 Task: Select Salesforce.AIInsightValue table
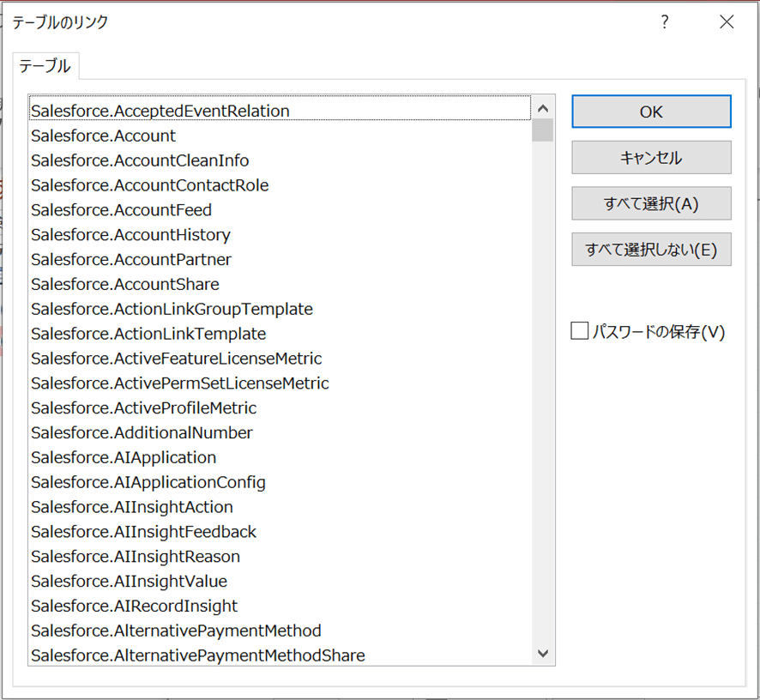pos(280,581)
